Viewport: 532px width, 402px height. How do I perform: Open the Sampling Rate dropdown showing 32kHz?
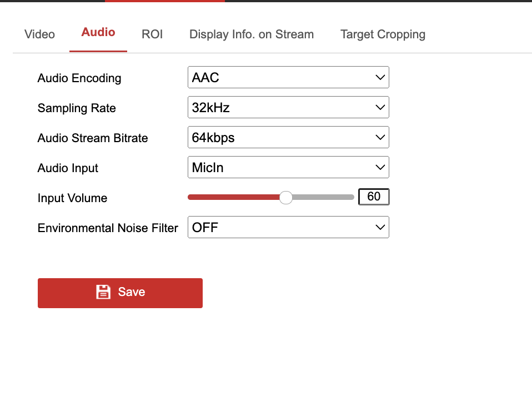coord(288,108)
